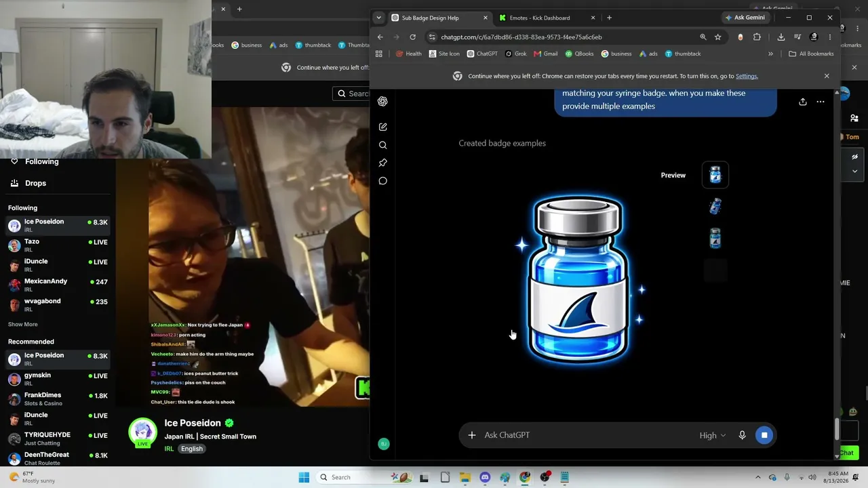
Task: Go back in the Chrome front window
Action: pos(380,37)
